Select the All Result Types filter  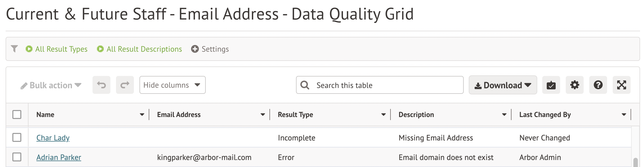(x=56, y=49)
